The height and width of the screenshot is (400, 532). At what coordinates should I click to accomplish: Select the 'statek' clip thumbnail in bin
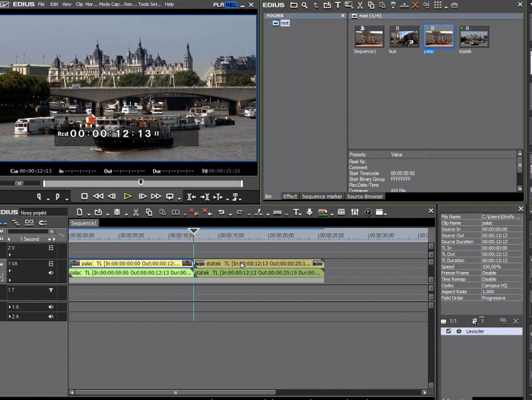click(x=474, y=37)
